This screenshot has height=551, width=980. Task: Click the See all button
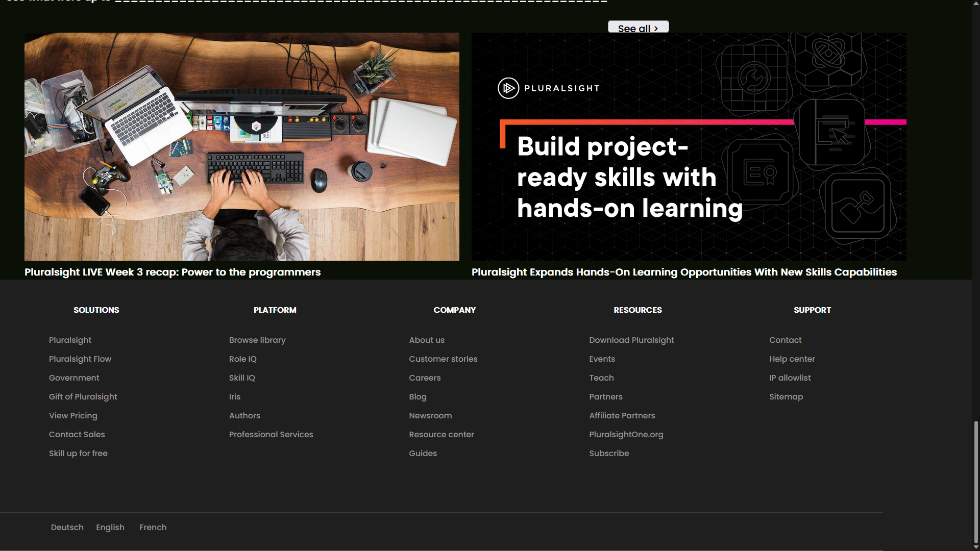pos(638,28)
